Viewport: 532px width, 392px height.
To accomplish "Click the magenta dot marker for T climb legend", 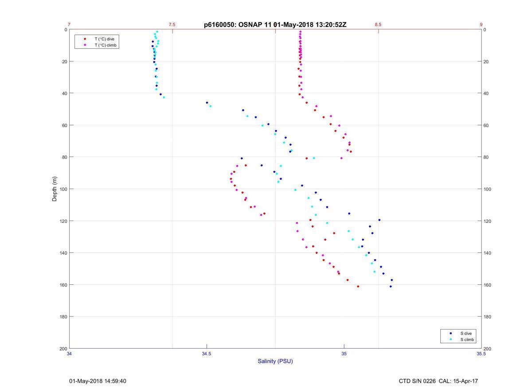I will [85, 45].
